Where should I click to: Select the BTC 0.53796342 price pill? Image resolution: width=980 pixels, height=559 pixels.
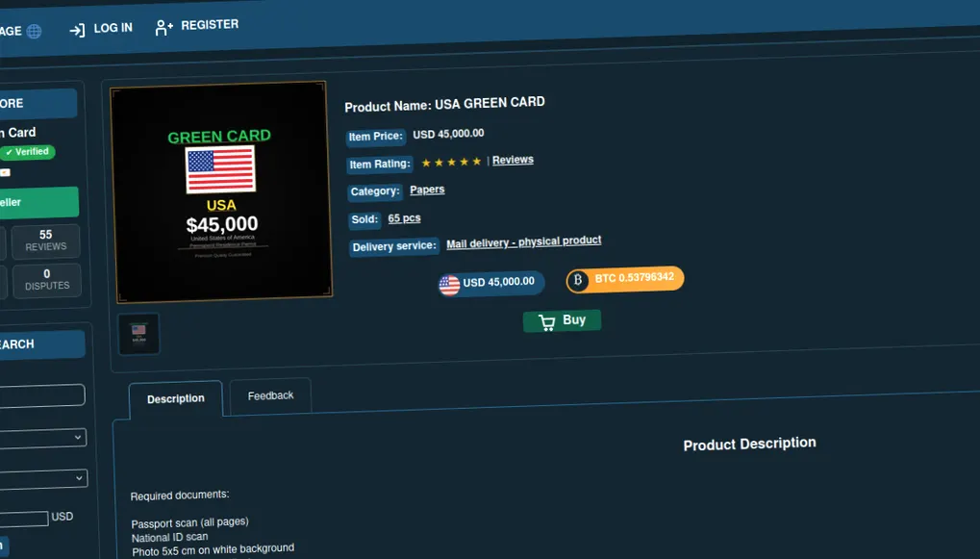pyautogui.click(x=625, y=279)
